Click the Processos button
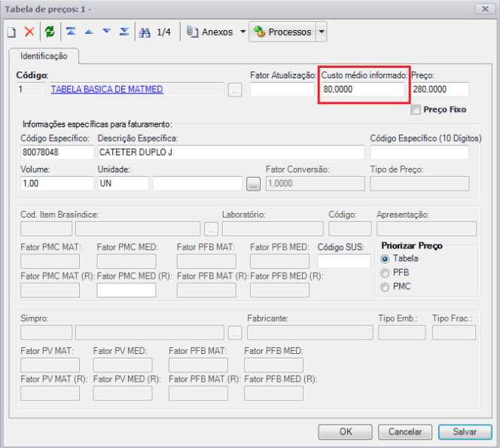This screenshot has width=500, height=448. [x=282, y=32]
